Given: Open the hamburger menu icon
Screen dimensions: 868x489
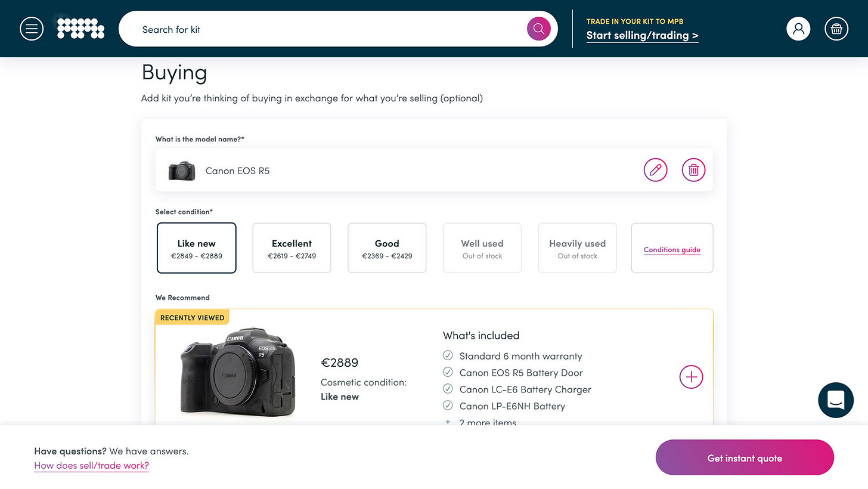Looking at the screenshot, I should 32,29.
